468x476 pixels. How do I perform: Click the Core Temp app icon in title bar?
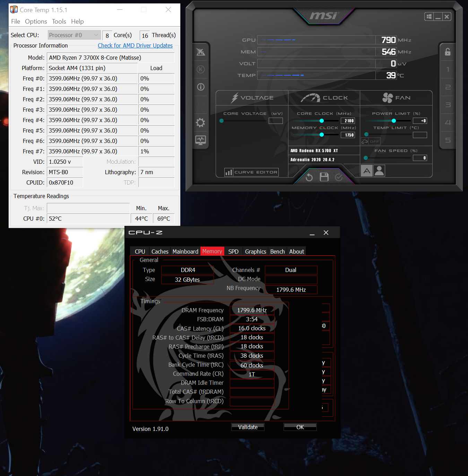pyautogui.click(x=14, y=9)
